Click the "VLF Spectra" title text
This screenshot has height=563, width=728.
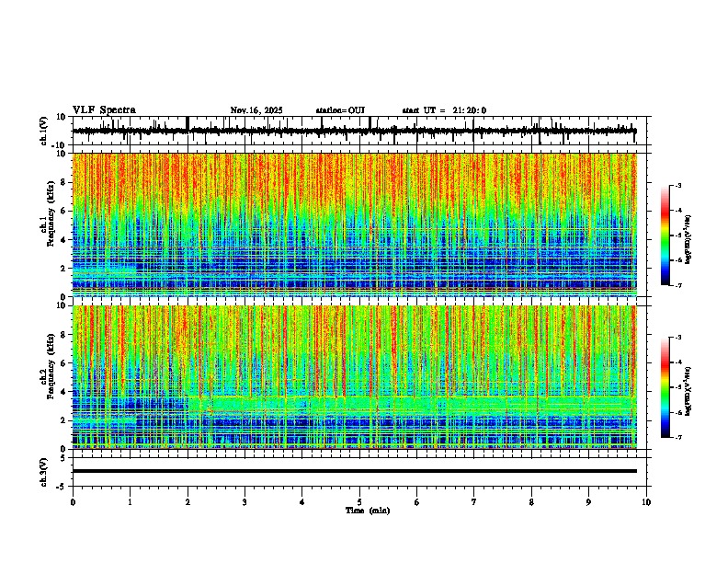point(104,110)
